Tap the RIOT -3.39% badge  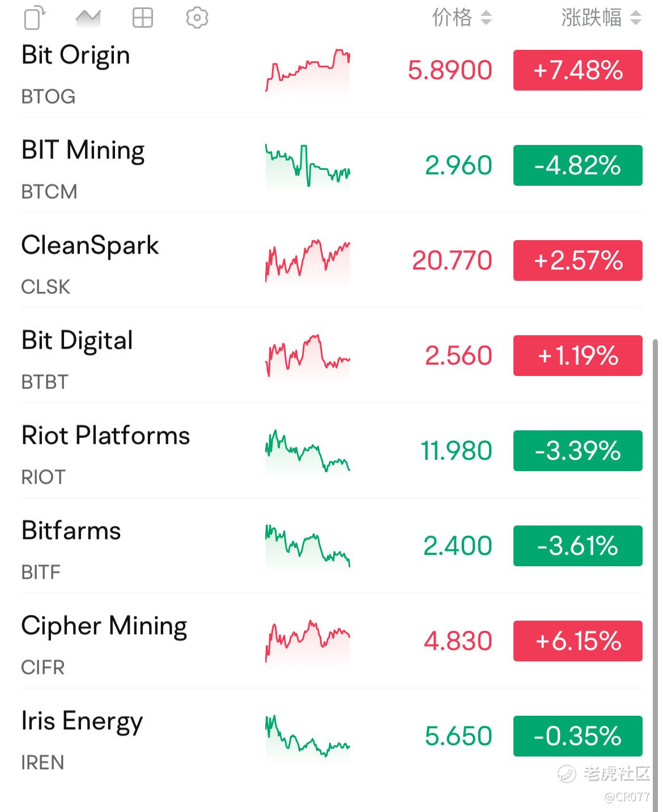pos(578,451)
